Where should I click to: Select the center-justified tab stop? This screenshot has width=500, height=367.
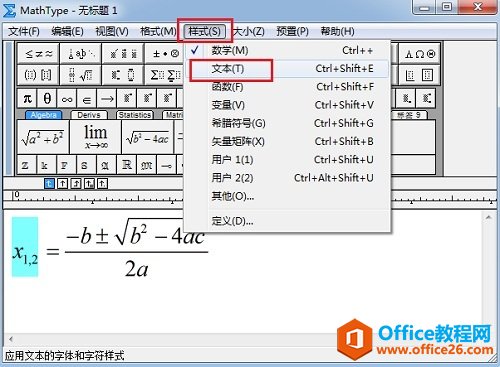click(63, 183)
